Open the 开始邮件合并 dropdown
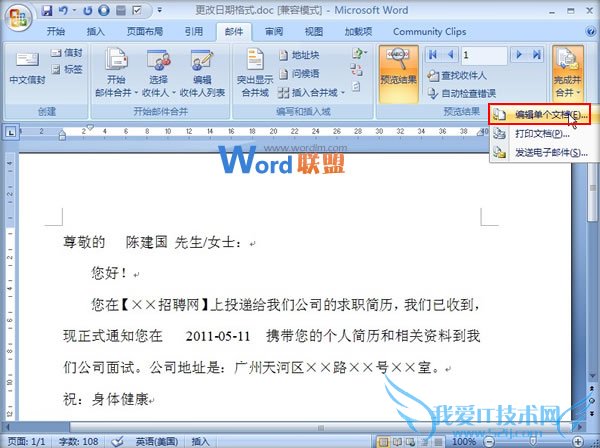 [116, 72]
